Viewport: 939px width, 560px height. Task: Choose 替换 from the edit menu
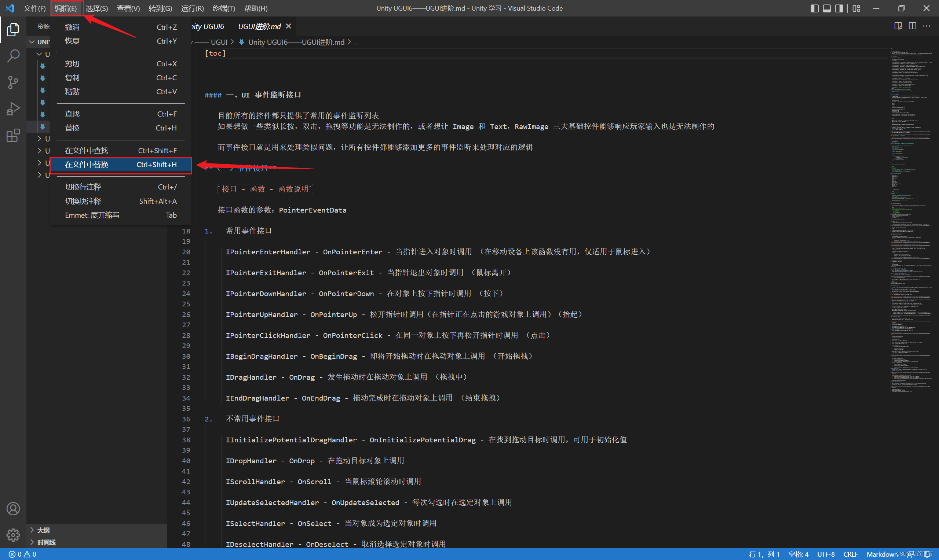point(121,128)
